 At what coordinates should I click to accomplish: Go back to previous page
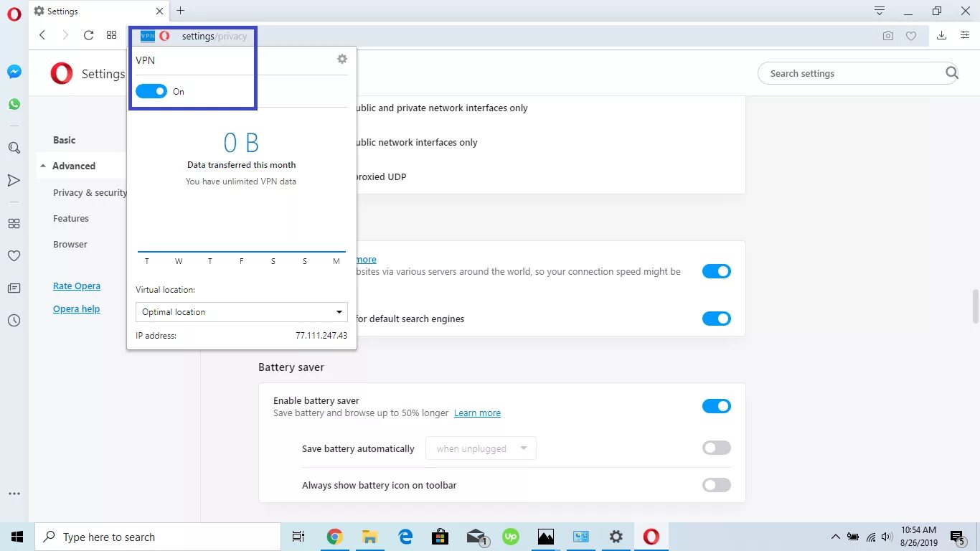42,35
